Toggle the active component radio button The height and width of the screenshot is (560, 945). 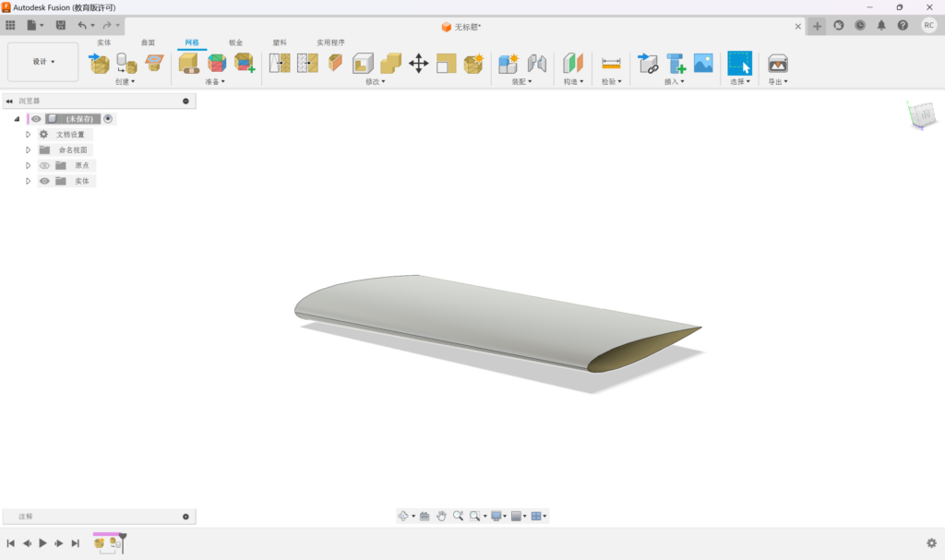(108, 119)
